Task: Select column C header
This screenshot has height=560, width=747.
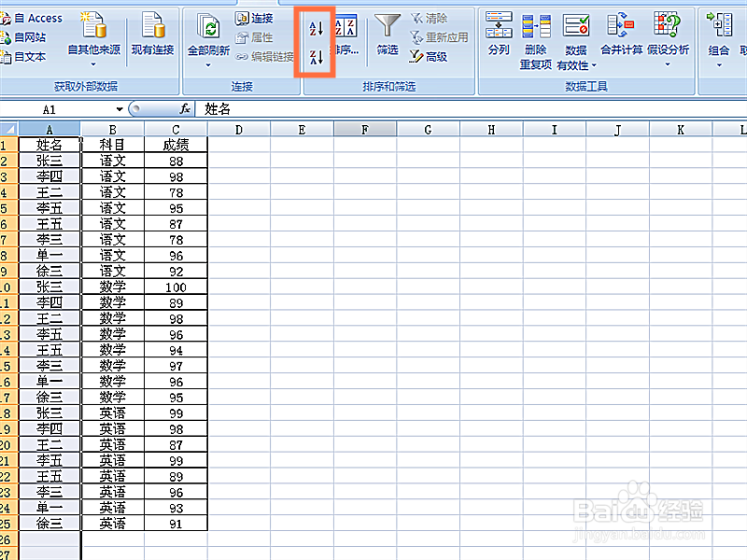Action: click(x=176, y=129)
